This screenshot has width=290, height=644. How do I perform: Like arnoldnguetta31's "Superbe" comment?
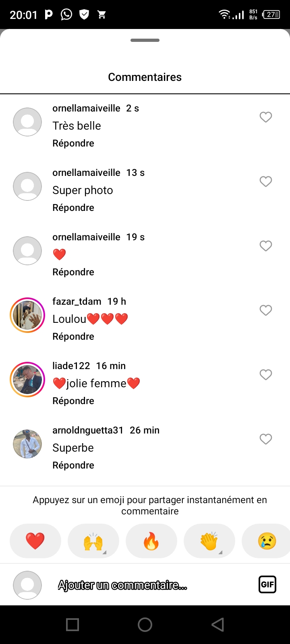[x=266, y=439]
